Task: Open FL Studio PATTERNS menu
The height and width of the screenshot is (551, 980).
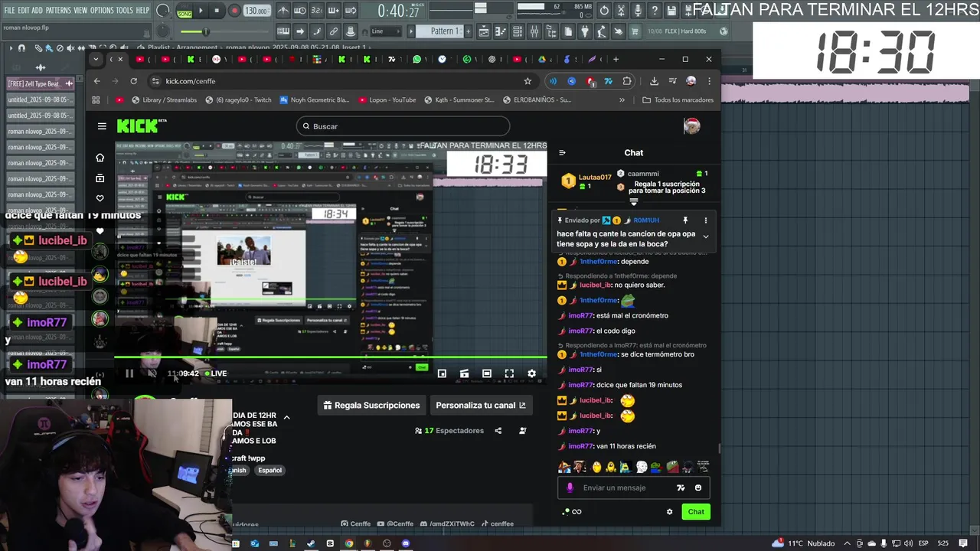Action: click(58, 10)
